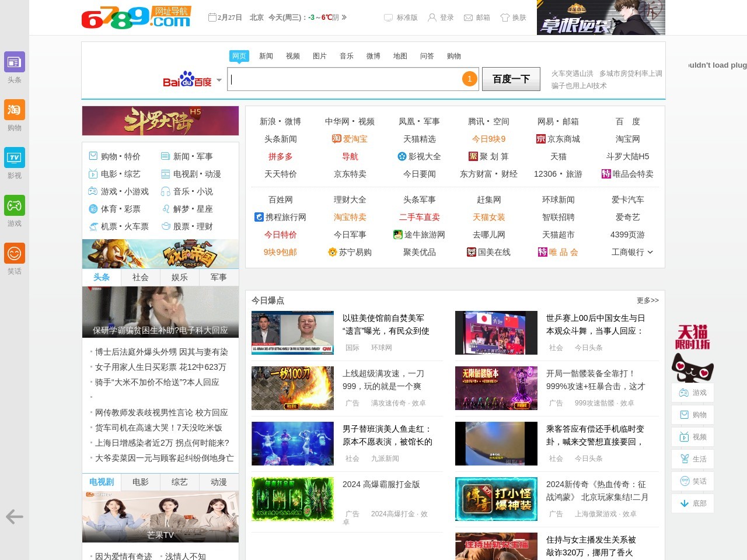Image resolution: width=747 pixels, height=560 pixels.
Task: Click the back arrow icon at left edge
Action: [14, 517]
